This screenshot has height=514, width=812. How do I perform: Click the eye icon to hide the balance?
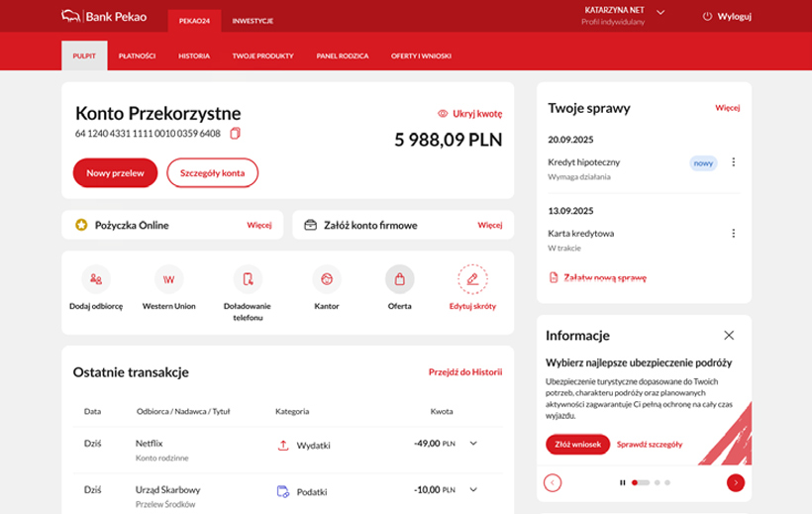(443, 114)
